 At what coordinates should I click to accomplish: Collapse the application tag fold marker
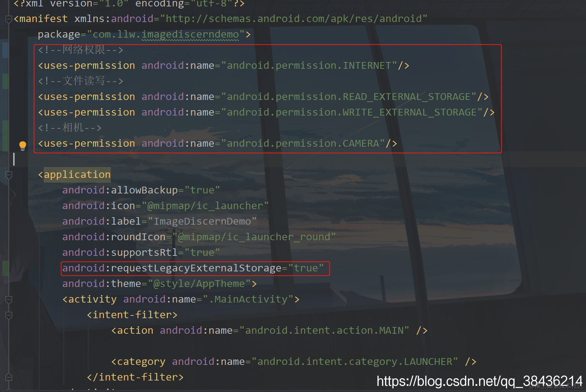point(9,175)
